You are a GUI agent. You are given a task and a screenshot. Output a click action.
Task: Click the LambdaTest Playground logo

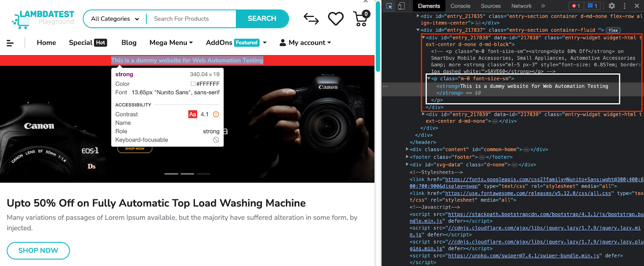coord(43,19)
